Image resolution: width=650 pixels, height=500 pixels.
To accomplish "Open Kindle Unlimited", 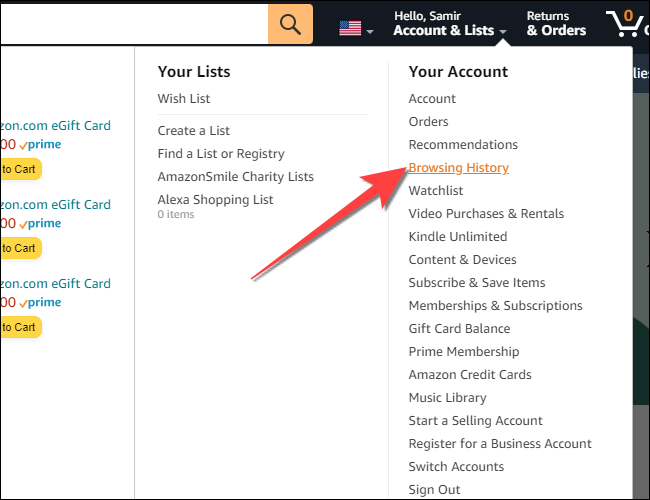I will (458, 237).
